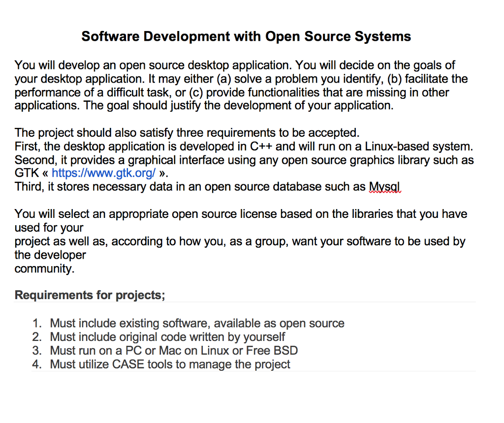Click list item 3 about PC or Mac

174,351
